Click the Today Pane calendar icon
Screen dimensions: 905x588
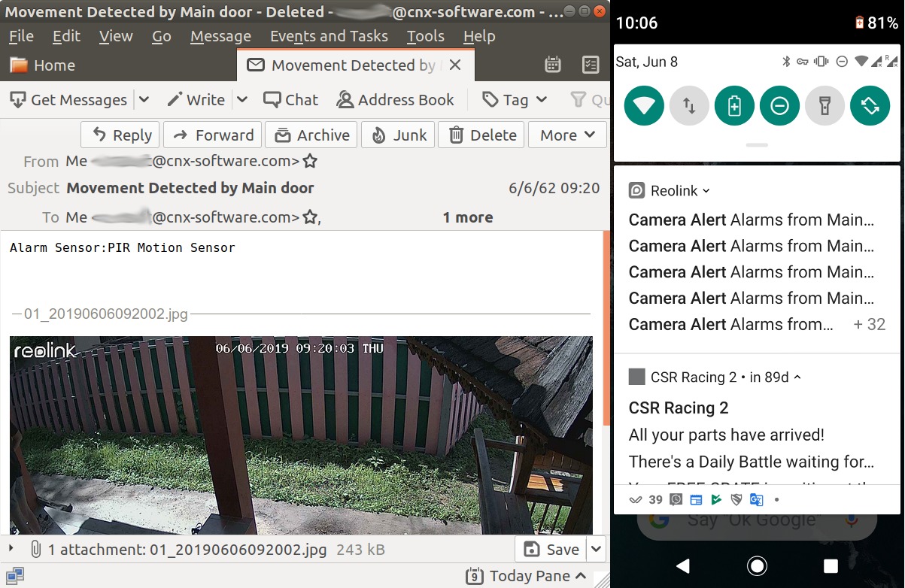tap(474, 577)
